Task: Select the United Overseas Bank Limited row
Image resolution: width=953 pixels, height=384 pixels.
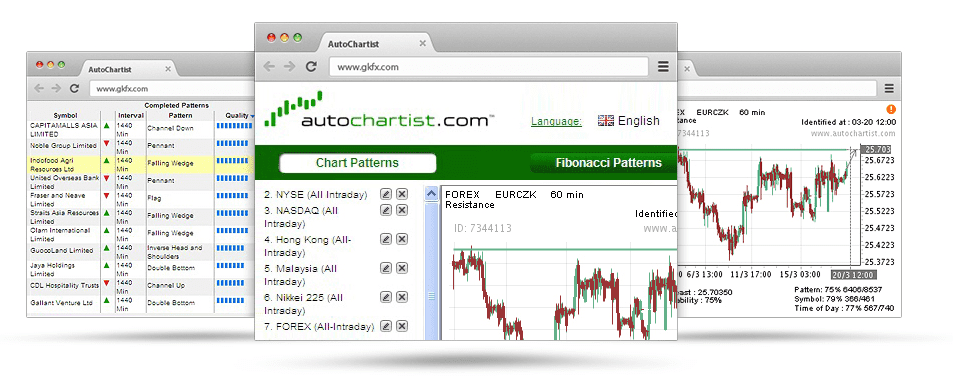Action: point(141,181)
